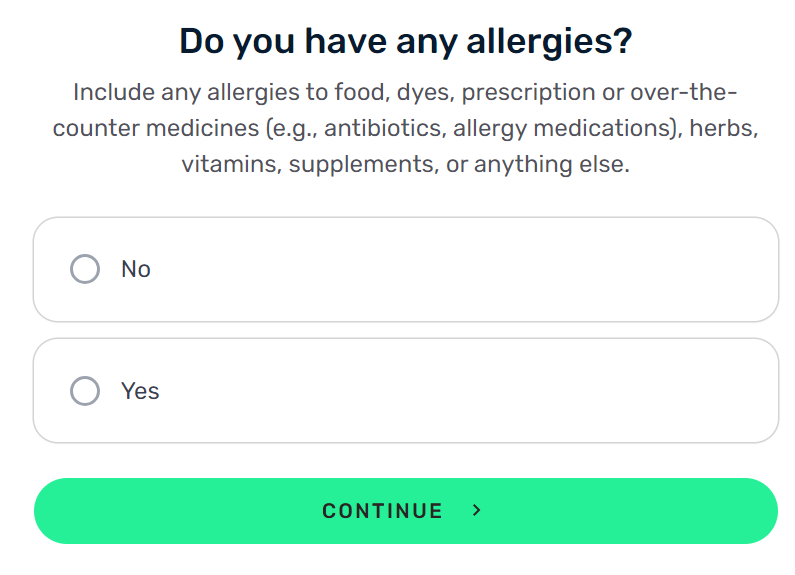Proceed using the green Continue arrow
Screen dimensions: 795x575
click(476, 510)
